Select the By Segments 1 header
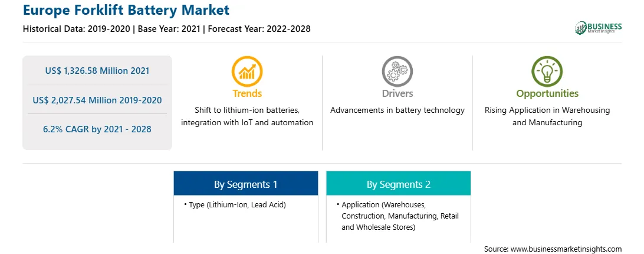644x254 pixels. coord(245,183)
